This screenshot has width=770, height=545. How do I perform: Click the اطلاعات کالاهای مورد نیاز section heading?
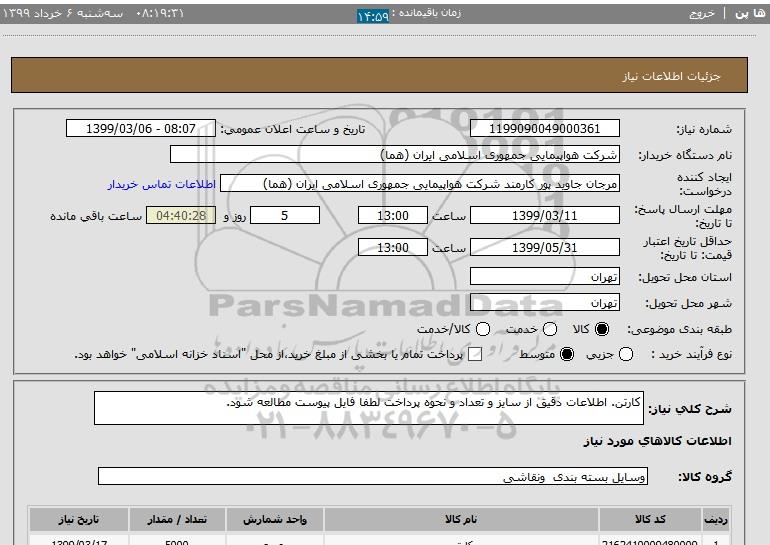point(658,441)
